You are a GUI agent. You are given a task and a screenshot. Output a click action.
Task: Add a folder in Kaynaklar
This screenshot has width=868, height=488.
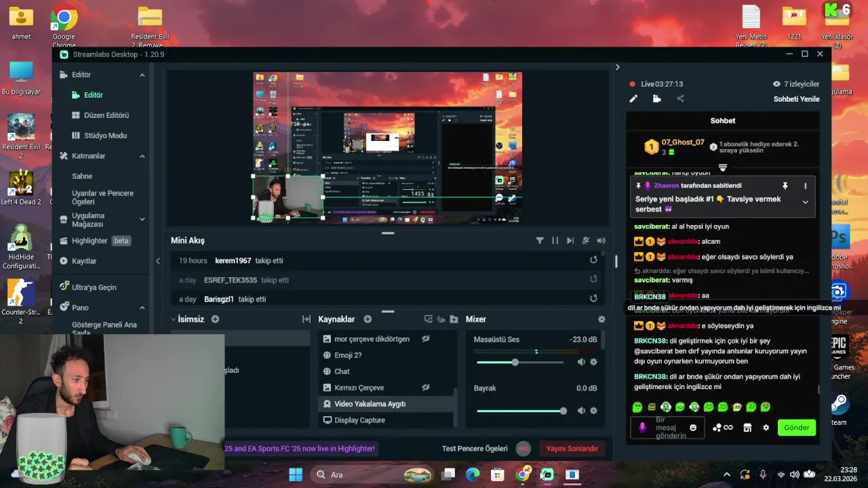[454, 319]
